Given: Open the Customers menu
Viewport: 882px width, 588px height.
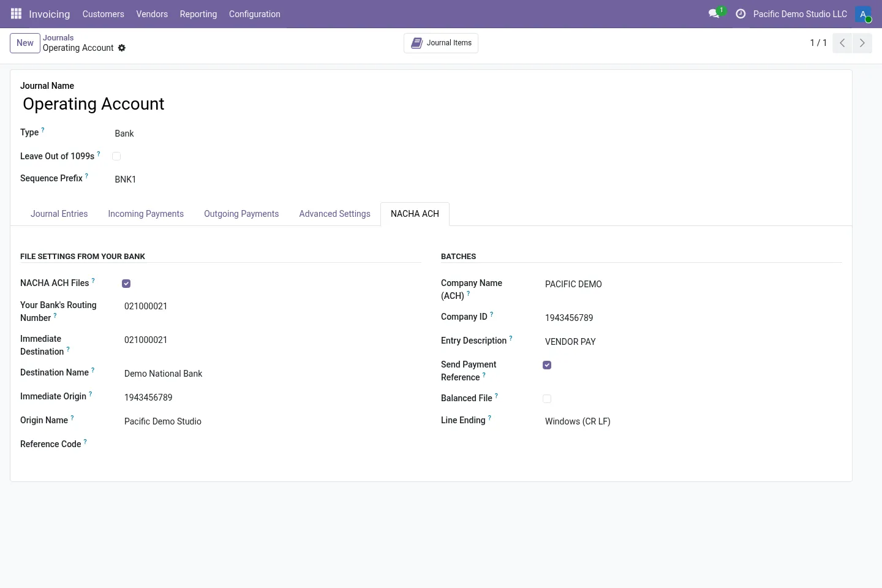Looking at the screenshot, I should (x=104, y=14).
